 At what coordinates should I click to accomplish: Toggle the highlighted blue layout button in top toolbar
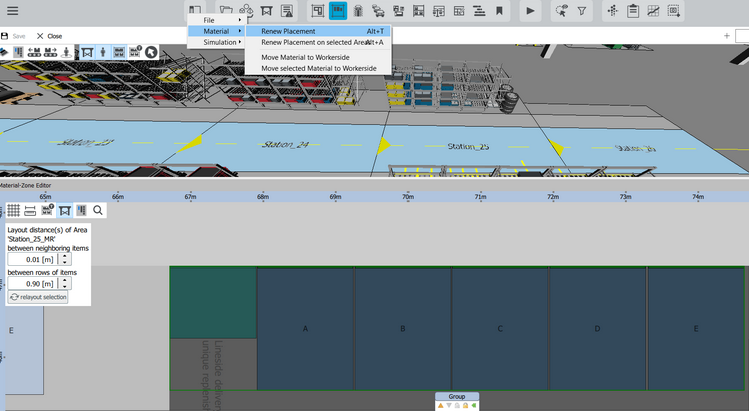coord(338,11)
